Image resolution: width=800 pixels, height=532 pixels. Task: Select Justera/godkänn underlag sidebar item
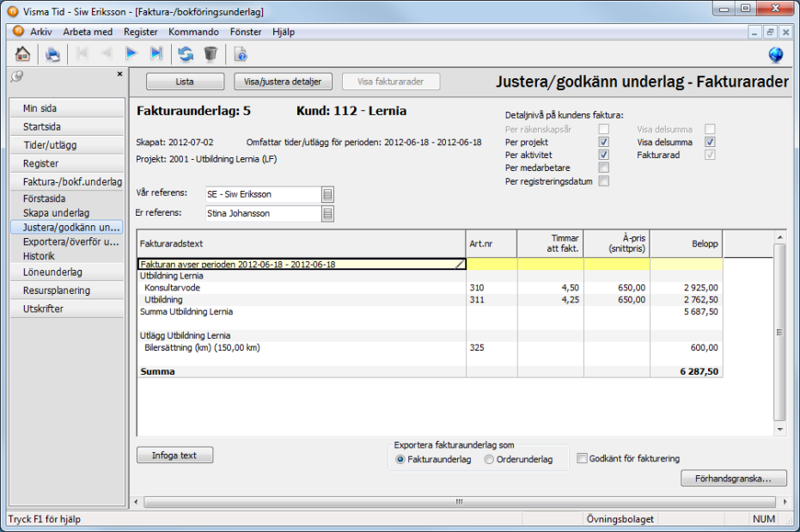tap(67, 227)
